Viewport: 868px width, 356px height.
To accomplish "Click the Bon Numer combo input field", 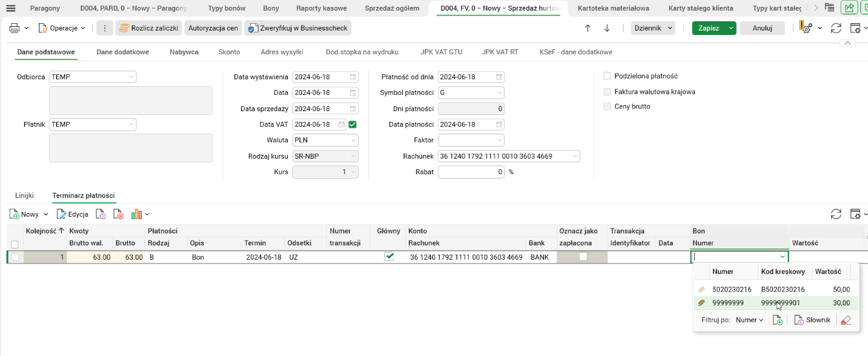I will [x=740, y=257].
